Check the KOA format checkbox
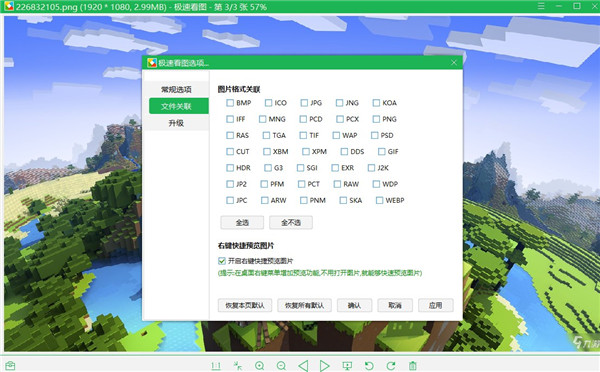600x372 pixels. pos(377,103)
